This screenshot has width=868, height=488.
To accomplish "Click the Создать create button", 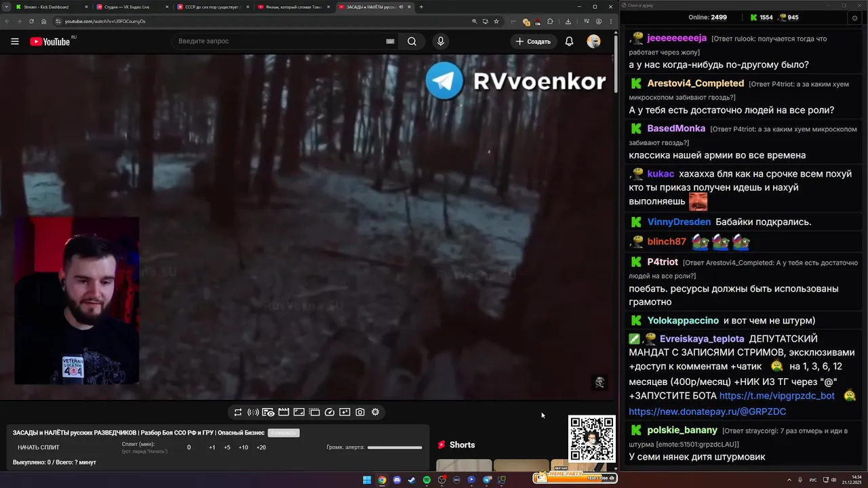I will (534, 41).
